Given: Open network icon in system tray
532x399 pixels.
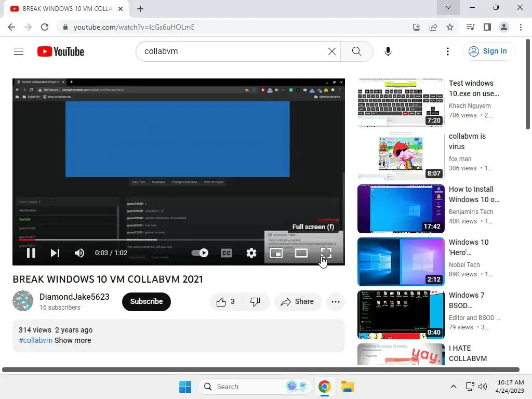Looking at the screenshot, I should click(x=470, y=387).
